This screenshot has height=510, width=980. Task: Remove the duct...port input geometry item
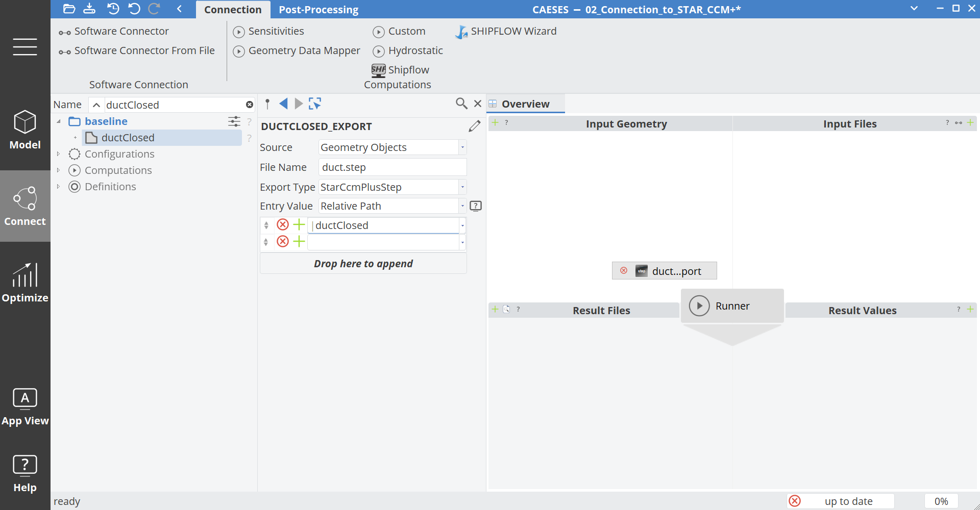[x=624, y=271]
